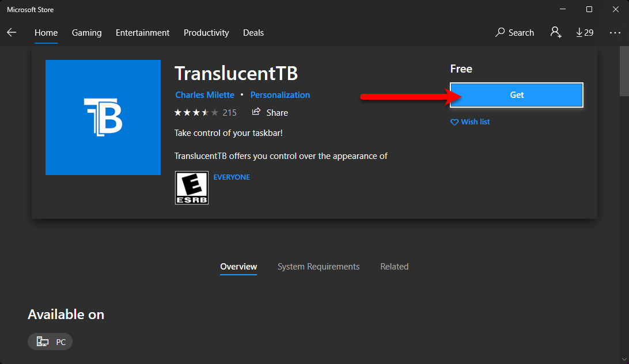Switch to the Home tab
The image size is (629, 364).
point(46,32)
